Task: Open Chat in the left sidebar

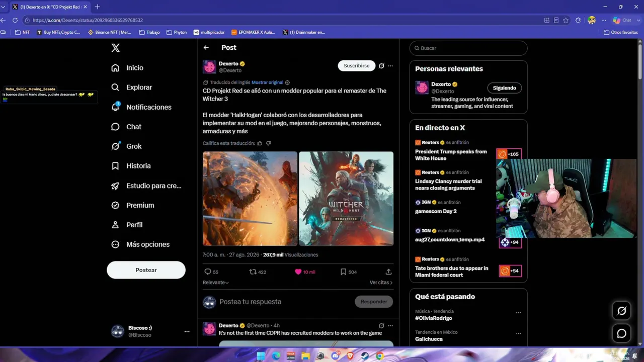Action: click(x=126, y=127)
